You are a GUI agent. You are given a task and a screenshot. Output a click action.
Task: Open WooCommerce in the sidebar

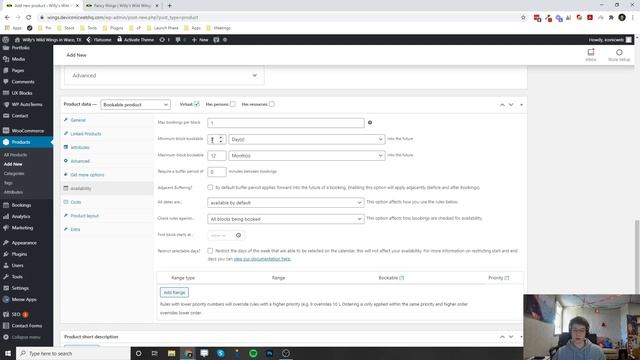27,131
